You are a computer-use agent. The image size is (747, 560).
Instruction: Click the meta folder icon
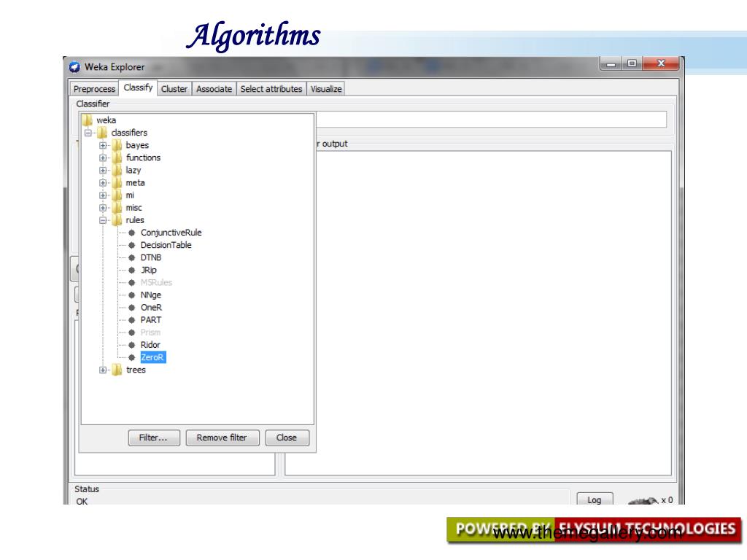coord(117,182)
